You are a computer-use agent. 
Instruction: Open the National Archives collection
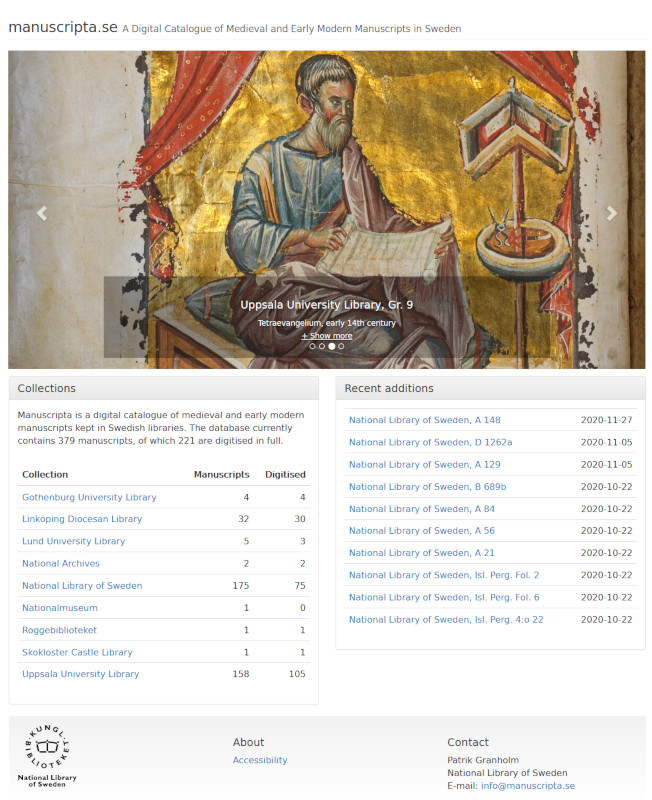point(61,563)
